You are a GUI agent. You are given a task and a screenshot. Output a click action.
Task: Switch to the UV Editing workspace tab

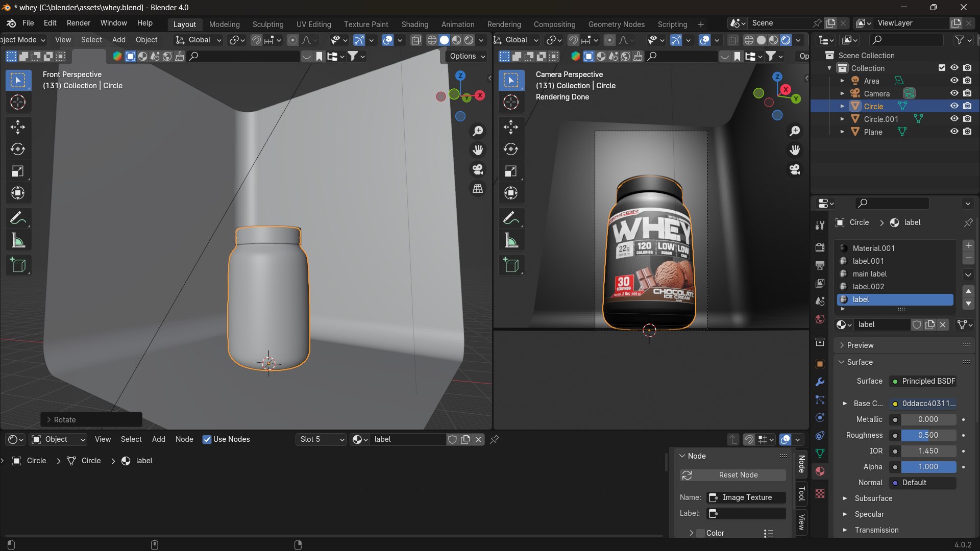coord(313,24)
